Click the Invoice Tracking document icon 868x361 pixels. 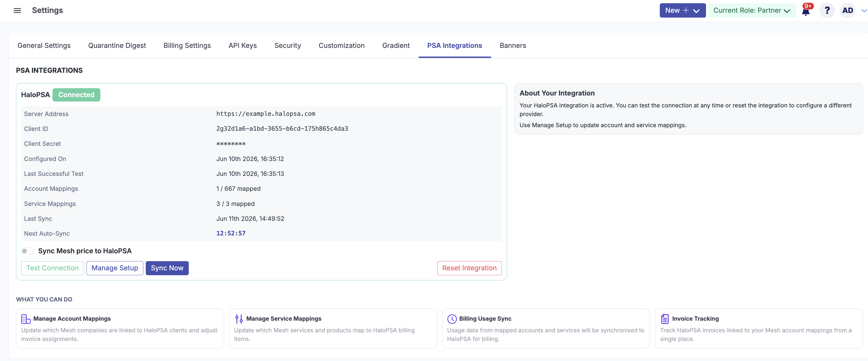coord(665,319)
